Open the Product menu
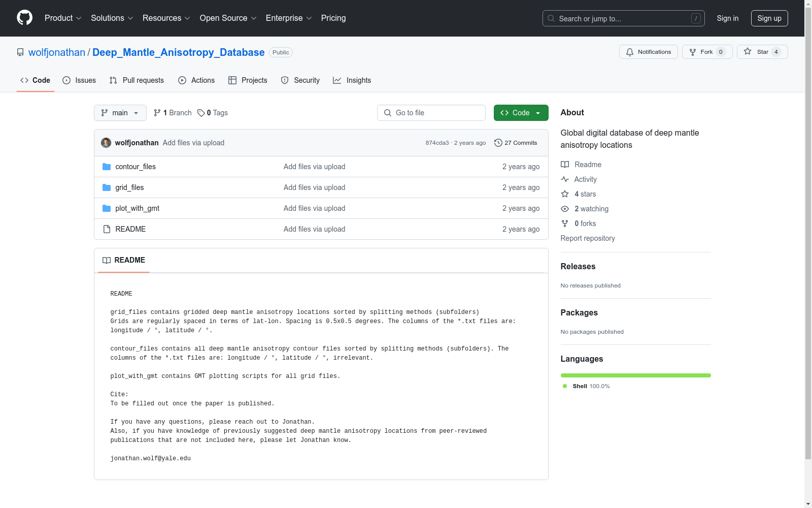812x508 pixels. click(x=63, y=18)
